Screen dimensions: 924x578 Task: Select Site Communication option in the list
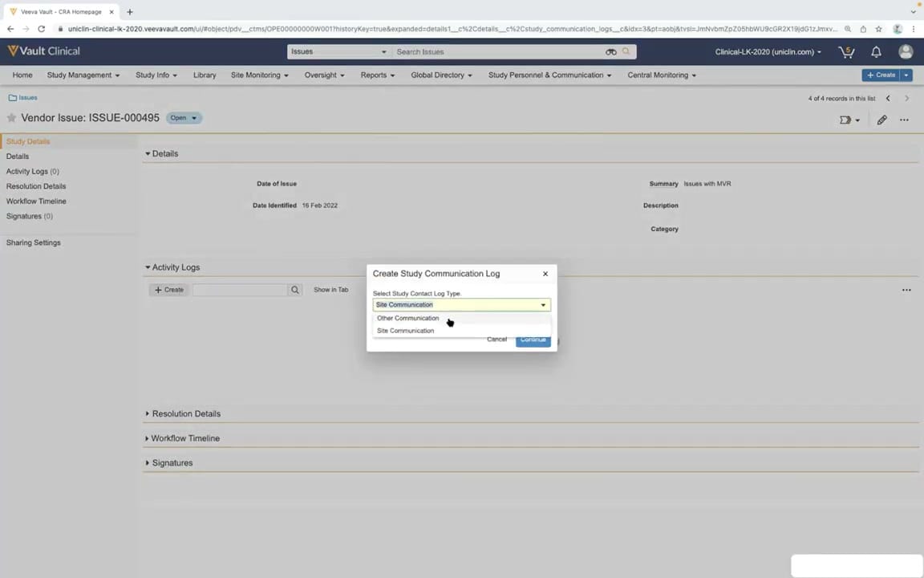point(461,331)
